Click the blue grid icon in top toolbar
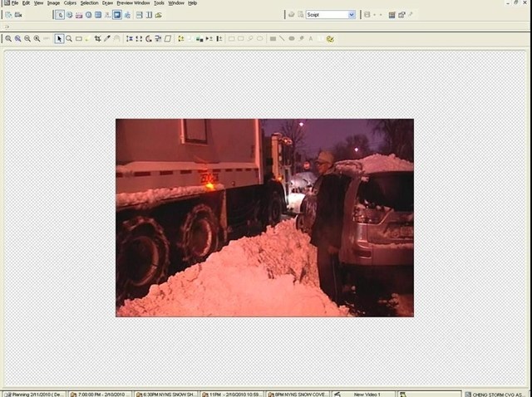Viewport: 532px width, 397px height. click(98, 15)
